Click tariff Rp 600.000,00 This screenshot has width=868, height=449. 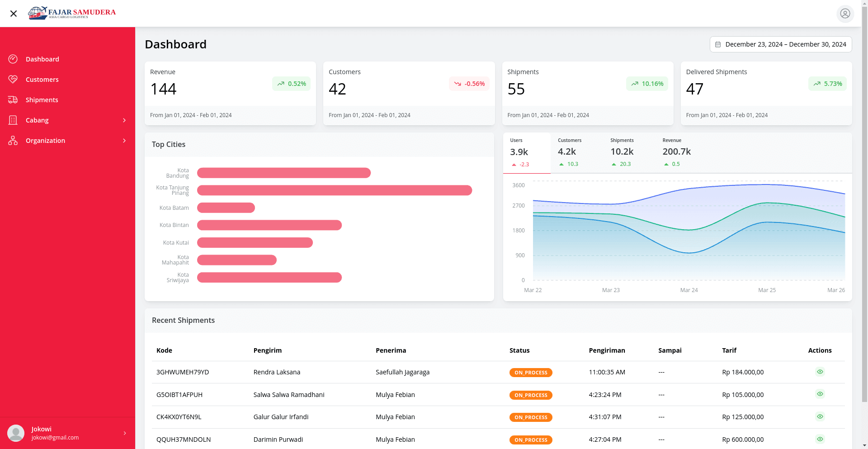tap(743, 440)
